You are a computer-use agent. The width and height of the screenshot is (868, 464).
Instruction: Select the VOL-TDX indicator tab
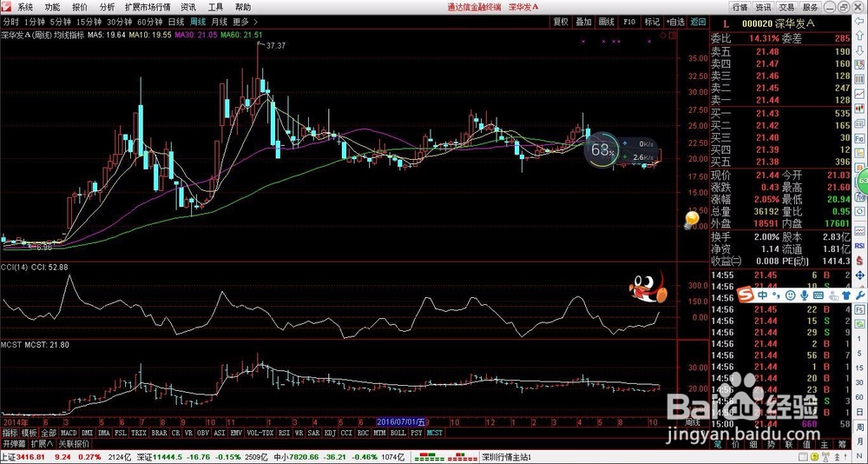tap(260, 433)
